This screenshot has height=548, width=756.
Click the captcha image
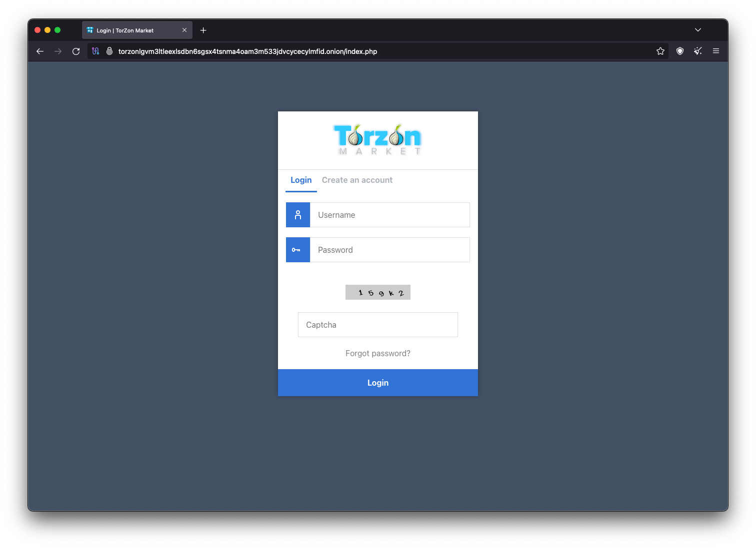click(x=378, y=292)
